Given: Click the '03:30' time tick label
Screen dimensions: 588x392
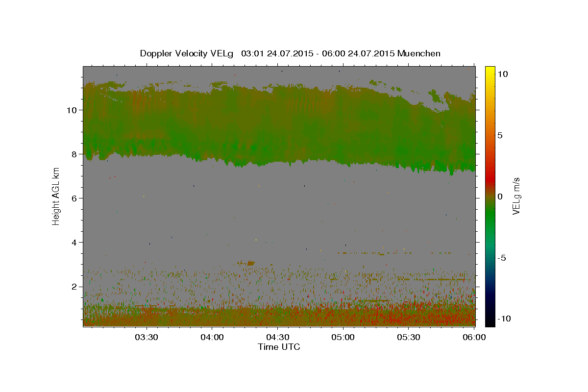Looking at the screenshot, I should click(147, 337).
